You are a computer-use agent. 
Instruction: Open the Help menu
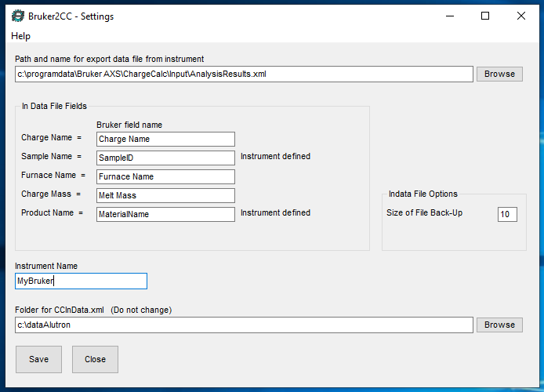tap(21, 36)
